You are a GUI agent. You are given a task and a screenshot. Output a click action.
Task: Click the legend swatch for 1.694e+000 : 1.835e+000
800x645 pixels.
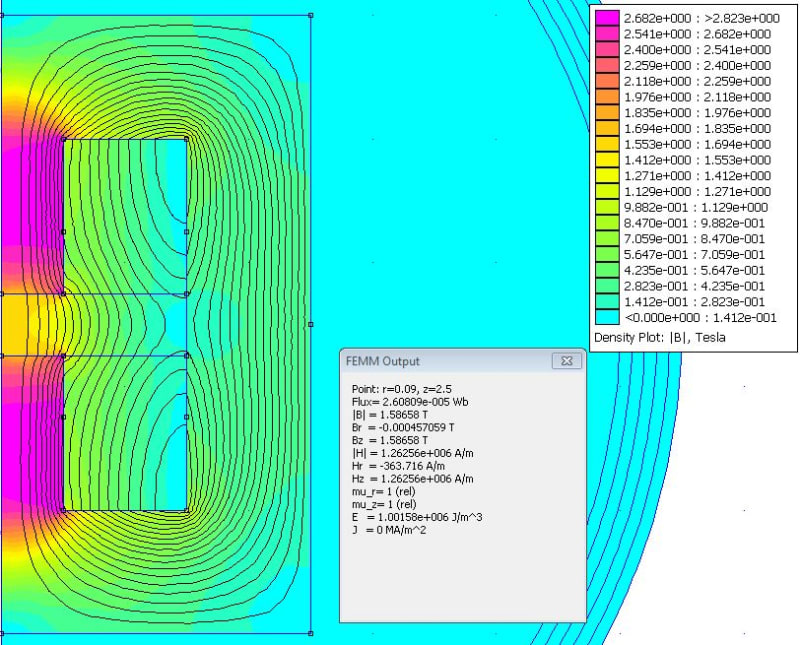607,129
